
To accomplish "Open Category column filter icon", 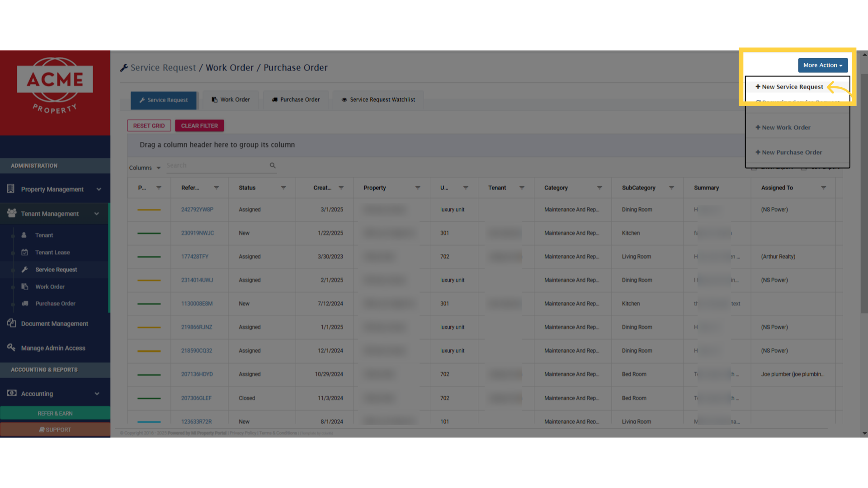I will pyautogui.click(x=599, y=188).
